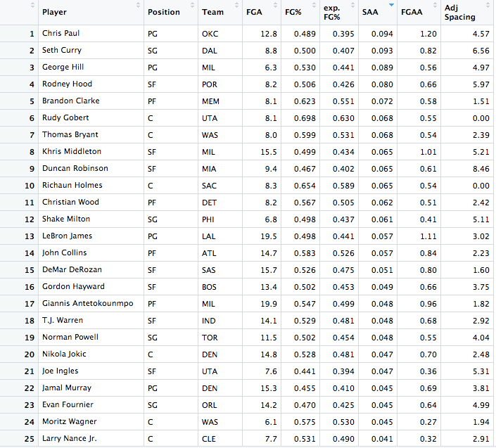This screenshot has width=496, height=448.
Task: Click the blue descending arrow on SAA column
Action: [x=391, y=6]
